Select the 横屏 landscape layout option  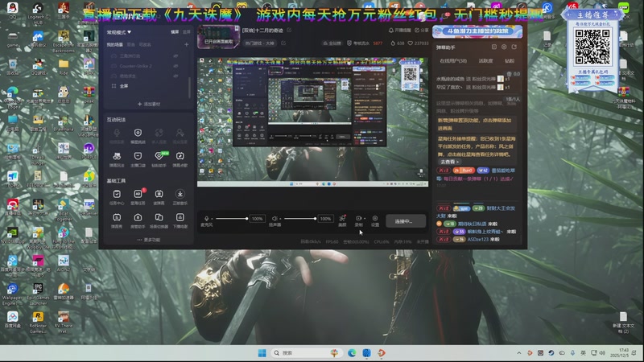tap(175, 32)
